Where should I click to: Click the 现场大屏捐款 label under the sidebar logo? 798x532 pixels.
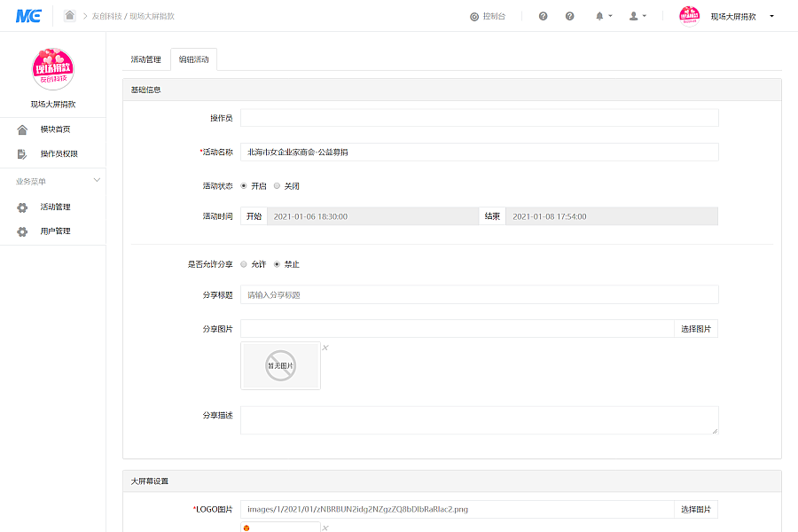click(53, 105)
